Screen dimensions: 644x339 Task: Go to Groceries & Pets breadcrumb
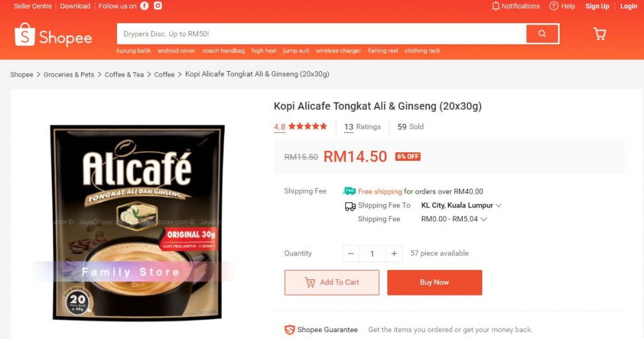point(69,74)
